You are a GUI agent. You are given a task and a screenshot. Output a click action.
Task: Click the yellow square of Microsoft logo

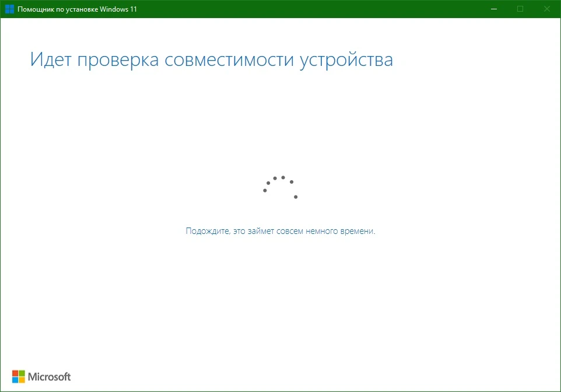(x=22, y=380)
